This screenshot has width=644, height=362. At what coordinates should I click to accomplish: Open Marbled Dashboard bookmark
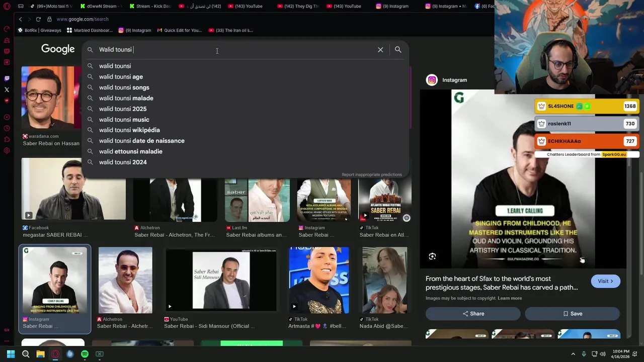click(x=90, y=30)
